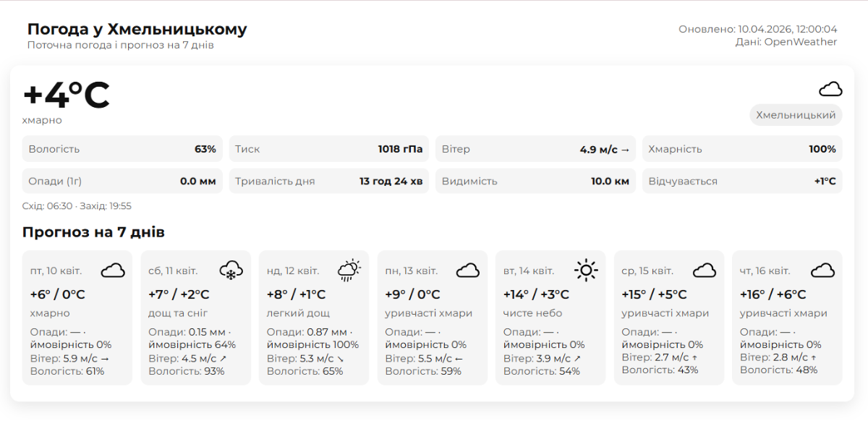Click the sun icon for вт, 14 квіт.
This screenshot has height=434, width=868.
tap(586, 271)
